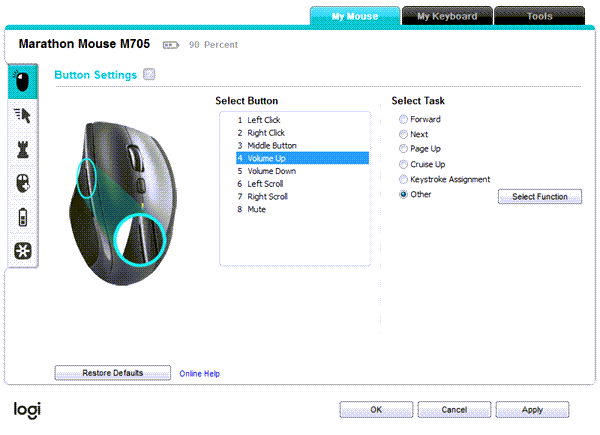Select button 3 Middle Button in list

(302, 146)
